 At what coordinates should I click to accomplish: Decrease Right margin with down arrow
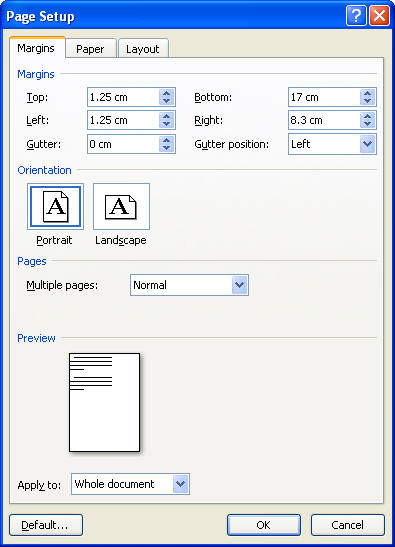coord(367,124)
